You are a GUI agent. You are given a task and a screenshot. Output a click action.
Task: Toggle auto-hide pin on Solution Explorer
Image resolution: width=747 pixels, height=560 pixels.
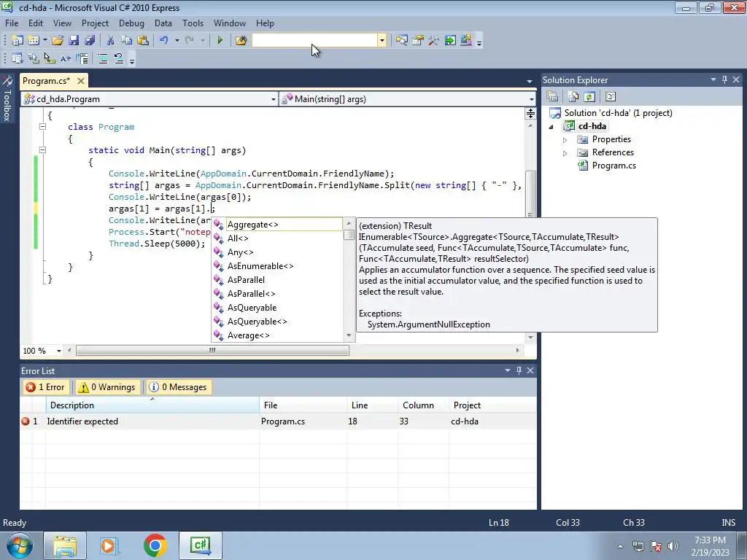pos(724,80)
